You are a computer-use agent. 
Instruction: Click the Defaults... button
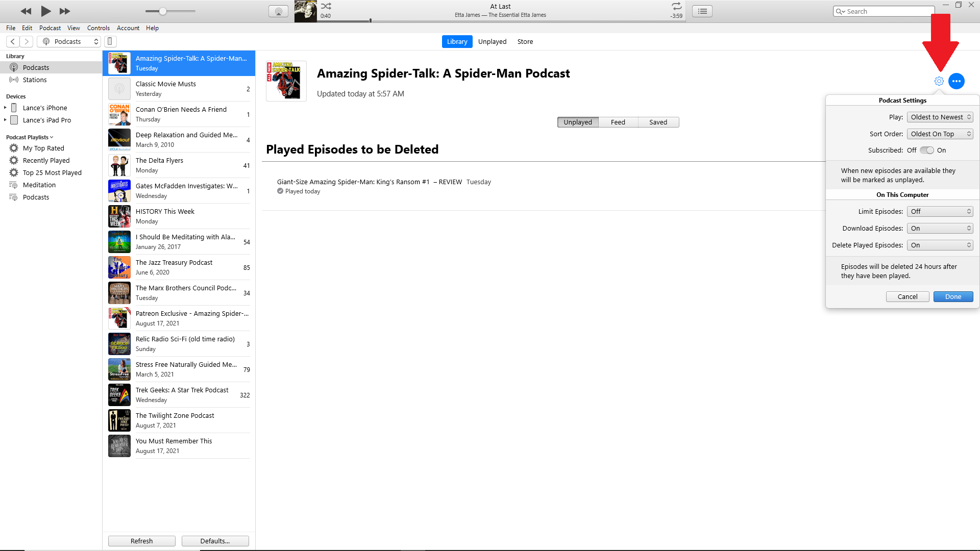tap(215, 541)
